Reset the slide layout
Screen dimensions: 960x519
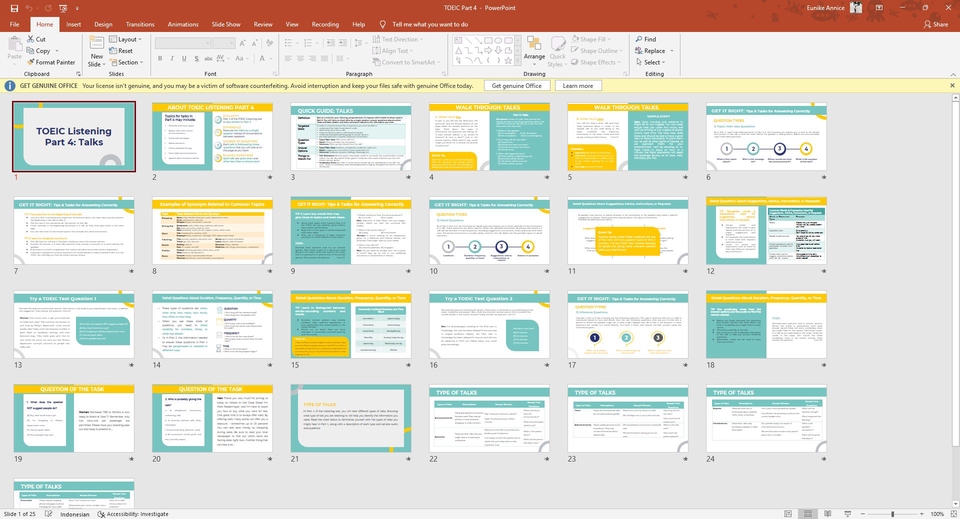click(x=121, y=51)
